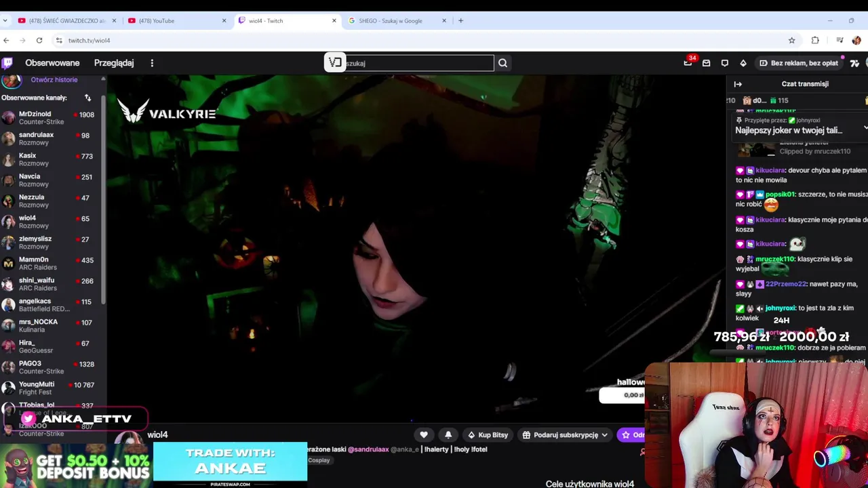
Task: Open wiol4 channel in sidebar
Action: pos(52,222)
